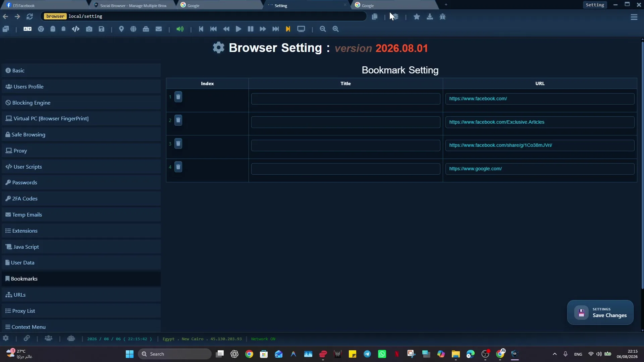Open the Java Script section

point(81,247)
